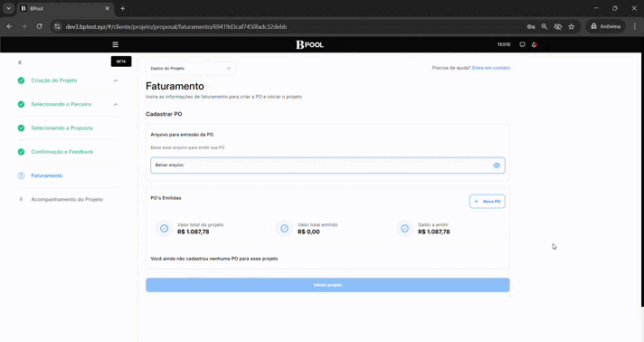This screenshot has width=644, height=342.
Task: Click the Baixar arquivo field
Action: click(x=327, y=166)
